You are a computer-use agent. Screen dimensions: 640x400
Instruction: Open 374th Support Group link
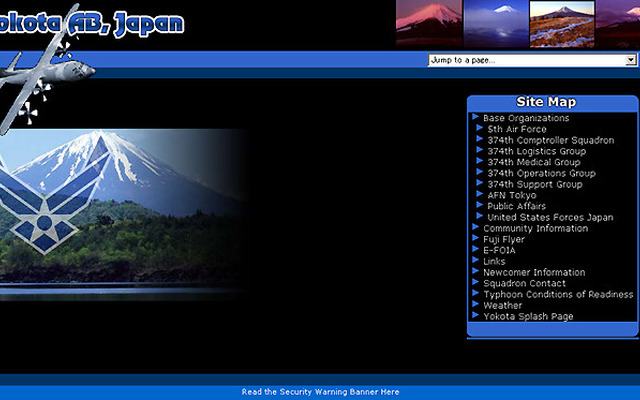[535, 184]
